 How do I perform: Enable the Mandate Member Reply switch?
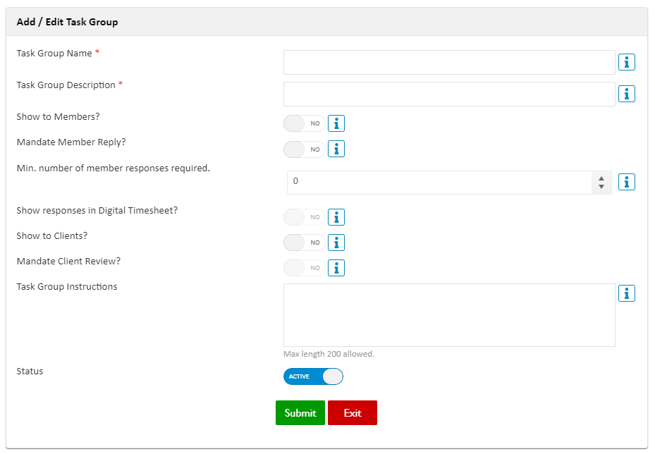tap(304, 149)
